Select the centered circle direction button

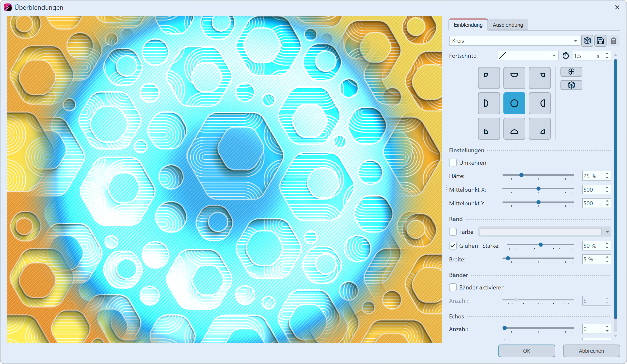tap(514, 103)
